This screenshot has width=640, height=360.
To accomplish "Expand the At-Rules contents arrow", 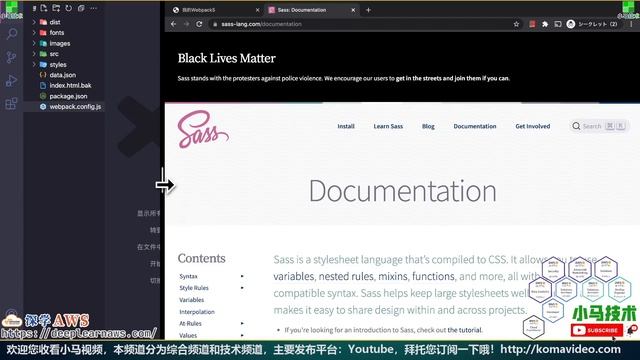I will (242, 323).
